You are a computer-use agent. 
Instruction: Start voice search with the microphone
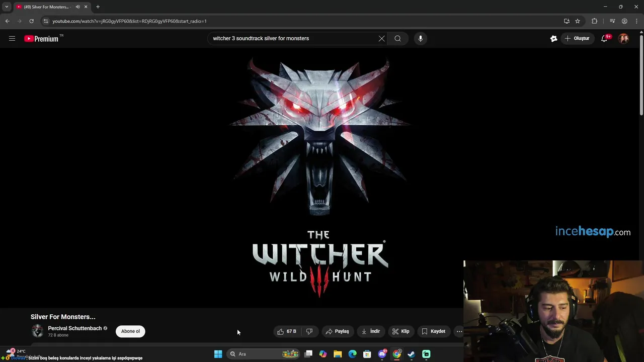click(421, 38)
